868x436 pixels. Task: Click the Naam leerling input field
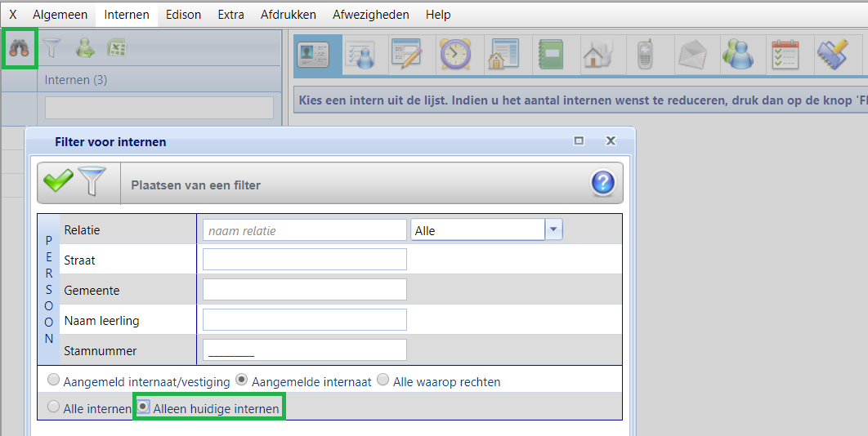[x=304, y=320]
